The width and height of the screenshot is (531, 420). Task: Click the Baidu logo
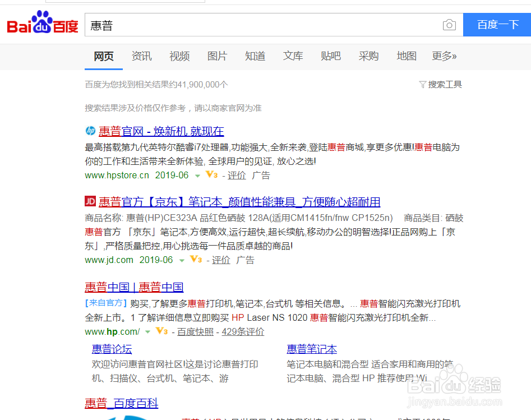click(x=43, y=22)
